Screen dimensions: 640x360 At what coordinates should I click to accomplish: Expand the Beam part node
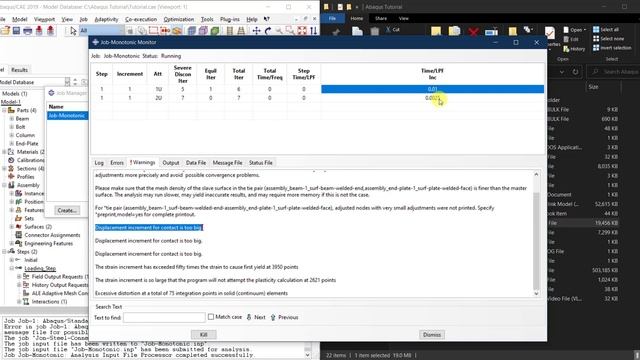pos(11,118)
